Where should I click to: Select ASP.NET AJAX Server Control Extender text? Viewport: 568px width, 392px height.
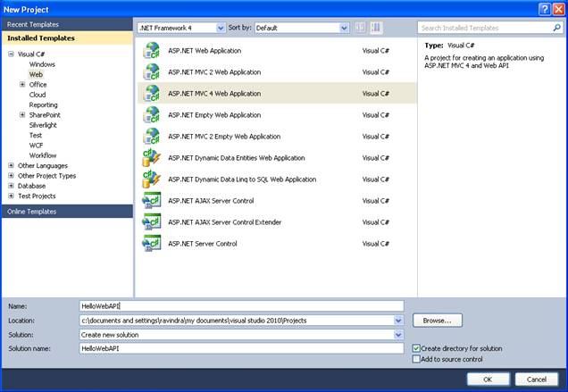click(x=224, y=222)
